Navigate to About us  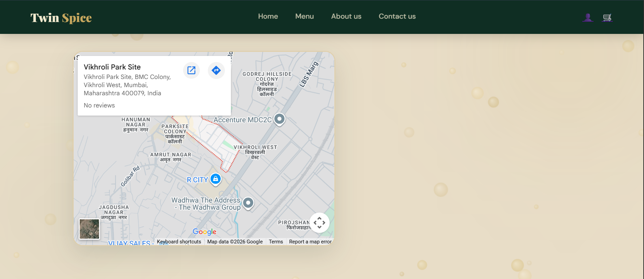click(x=346, y=16)
